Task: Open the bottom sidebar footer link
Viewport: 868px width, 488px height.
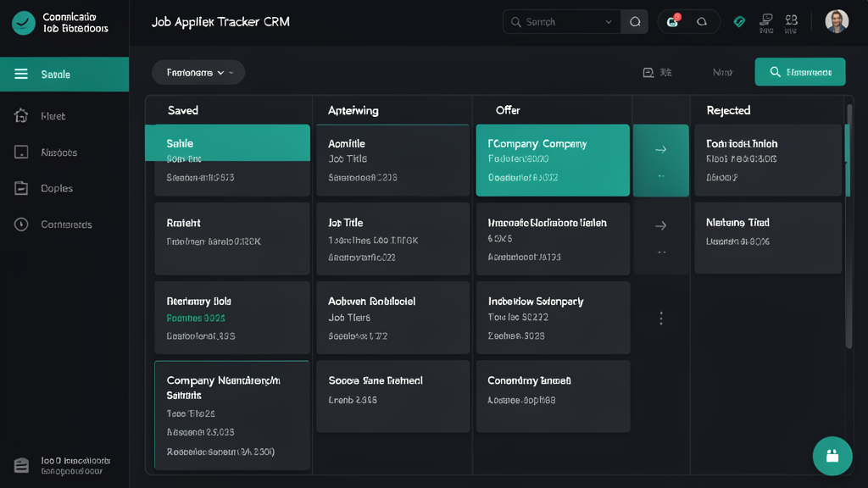Action: (75, 466)
